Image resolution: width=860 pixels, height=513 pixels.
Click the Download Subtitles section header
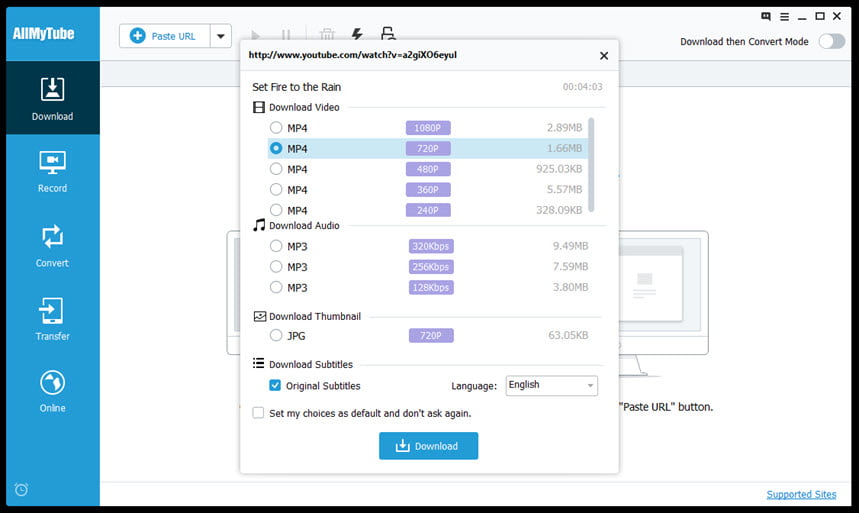click(310, 364)
